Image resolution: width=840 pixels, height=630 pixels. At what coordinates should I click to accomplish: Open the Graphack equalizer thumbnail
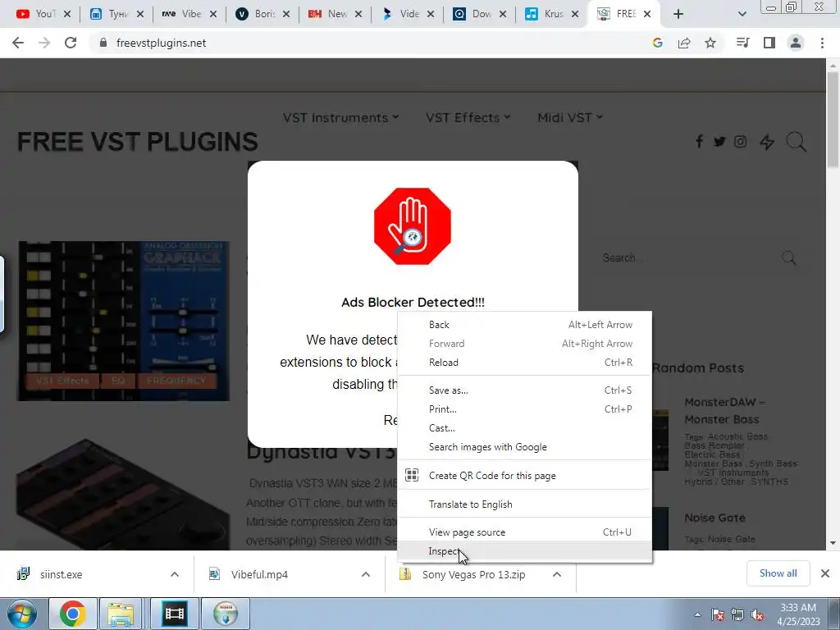[123, 321]
